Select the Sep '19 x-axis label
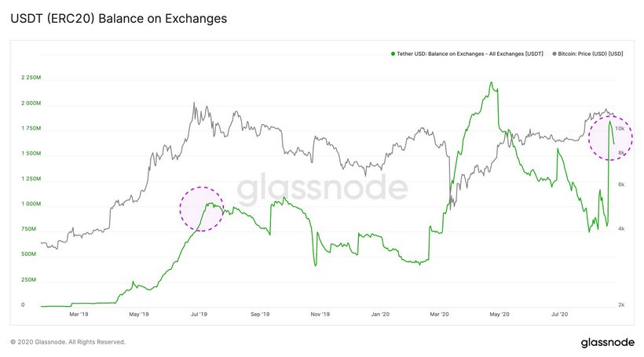Image resolution: width=644 pixels, height=357 pixels. (x=260, y=315)
